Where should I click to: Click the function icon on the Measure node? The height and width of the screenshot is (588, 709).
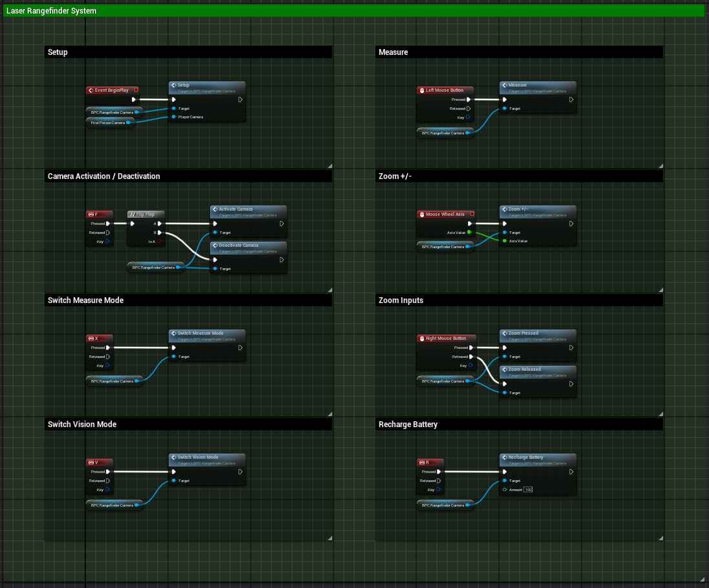(x=505, y=85)
